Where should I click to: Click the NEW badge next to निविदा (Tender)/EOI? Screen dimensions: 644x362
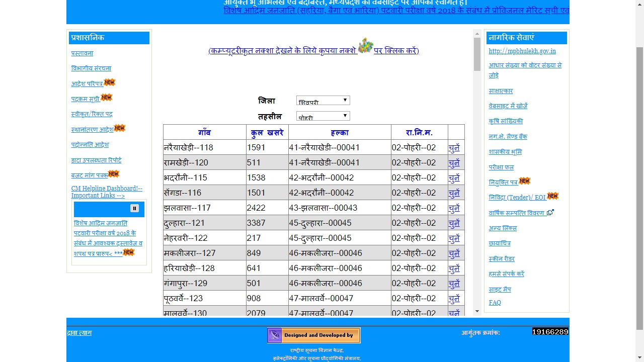point(552,196)
